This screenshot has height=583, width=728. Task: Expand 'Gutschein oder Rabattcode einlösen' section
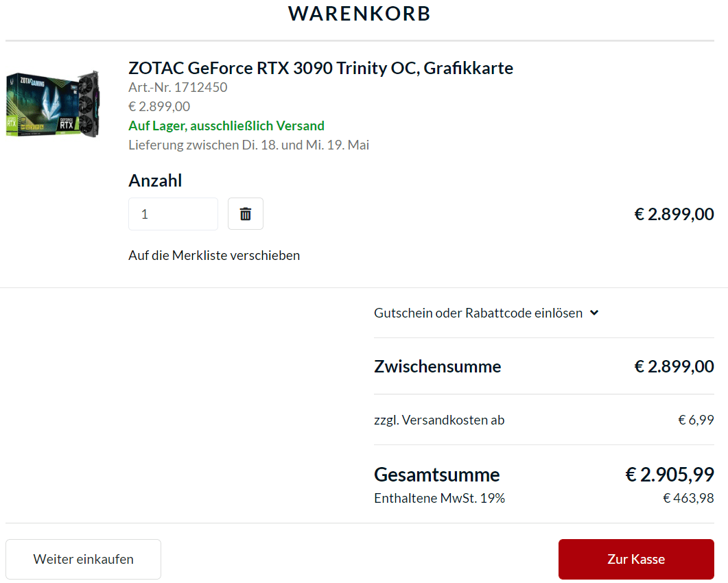click(478, 313)
